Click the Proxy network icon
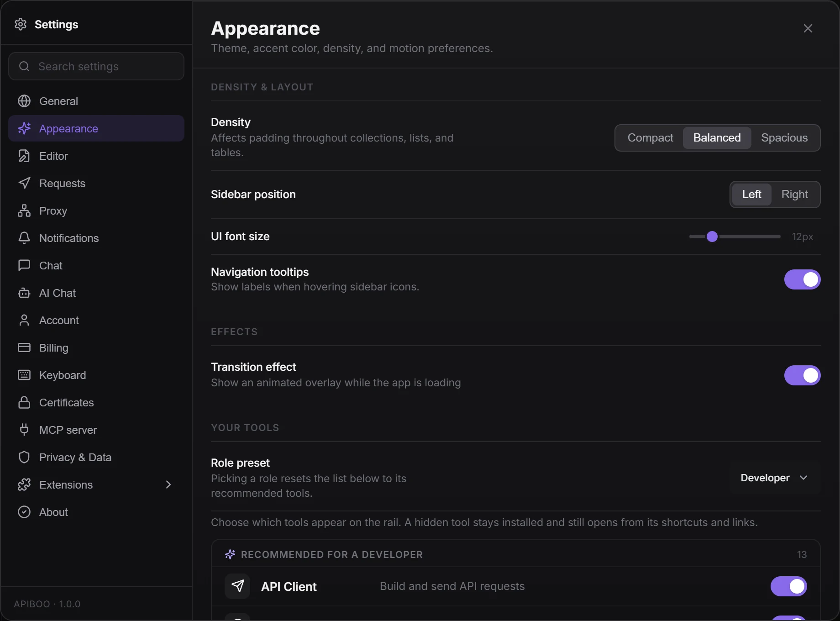This screenshot has width=840, height=621. click(24, 211)
